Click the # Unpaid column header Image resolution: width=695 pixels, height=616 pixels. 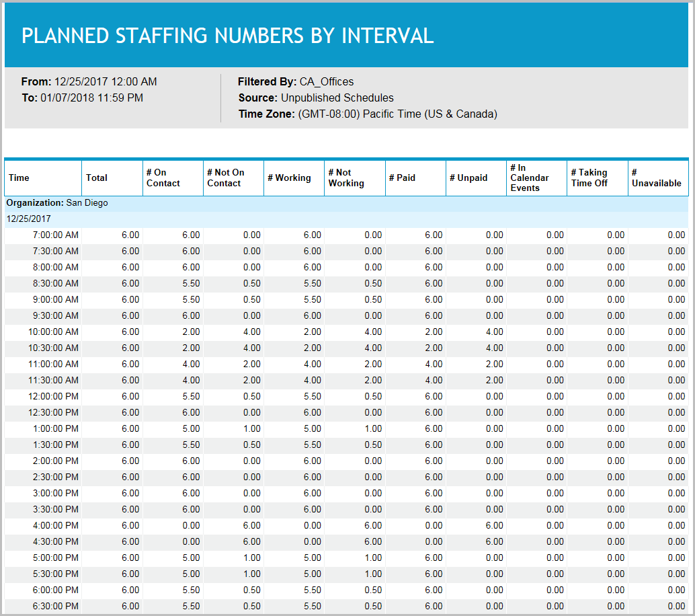464,178
